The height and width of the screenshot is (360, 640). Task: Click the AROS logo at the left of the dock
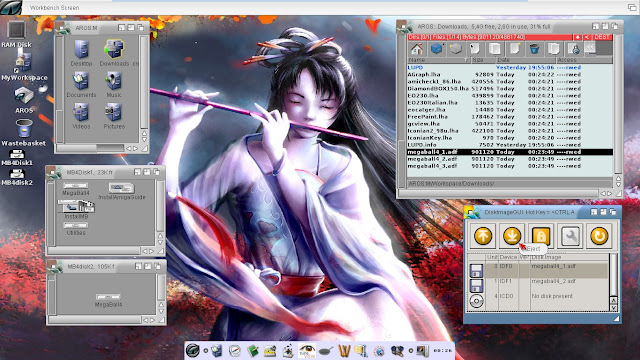tap(193, 350)
